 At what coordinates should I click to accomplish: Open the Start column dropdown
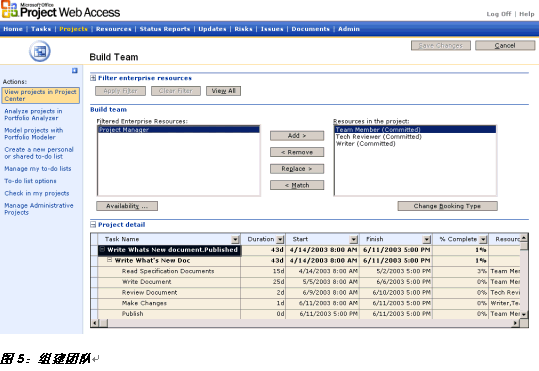click(x=354, y=239)
